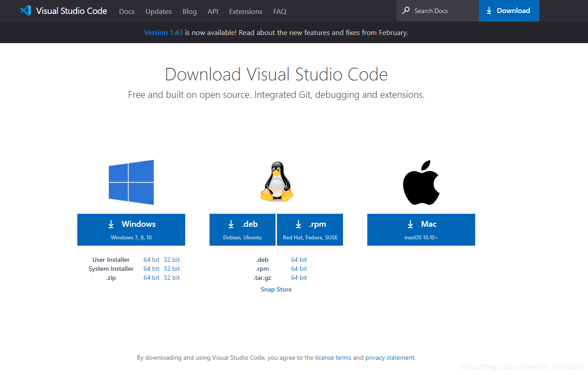Screen dimensions: 588x375
Task: Download the .deb Debian, Ubuntu package
Action: [242, 229]
